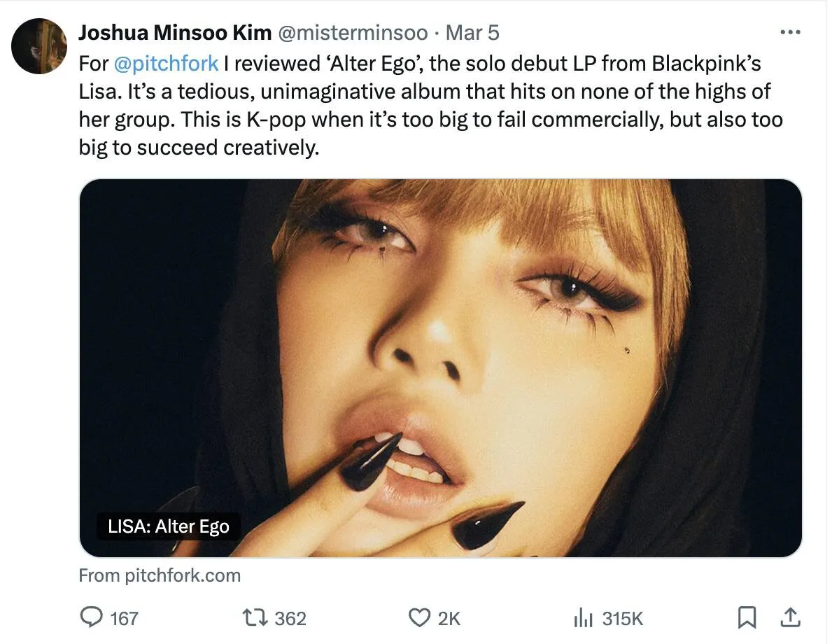Open Joshua Minsoo Kim's profile avatar
Image resolution: width=839 pixels, height=644 pixels.
[x=39, y=46]
